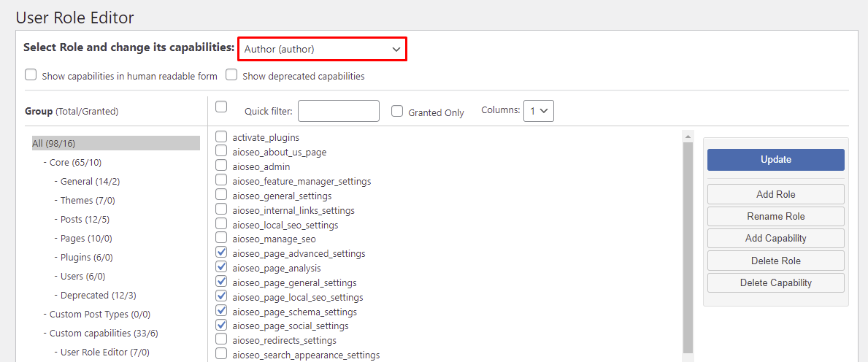Click the Rename Role button
868x362 pixels.
coord(775,216)
